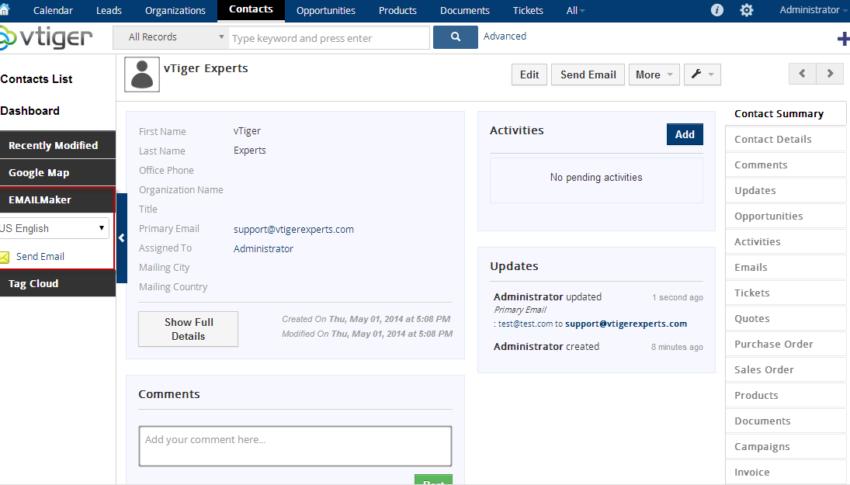The height and width of the screenshot is (485, 850).
Task: Open Products related tab on right
Action: click(785, 395)
